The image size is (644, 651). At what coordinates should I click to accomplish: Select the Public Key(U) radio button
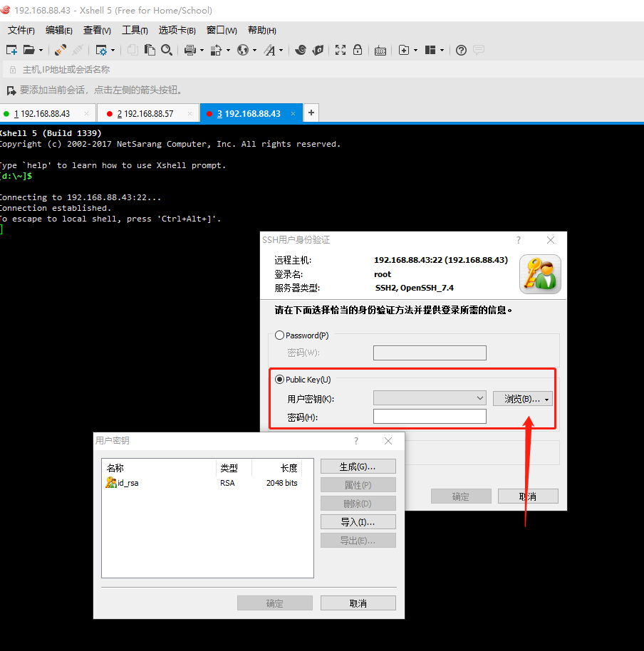click(x=279, y=380)
